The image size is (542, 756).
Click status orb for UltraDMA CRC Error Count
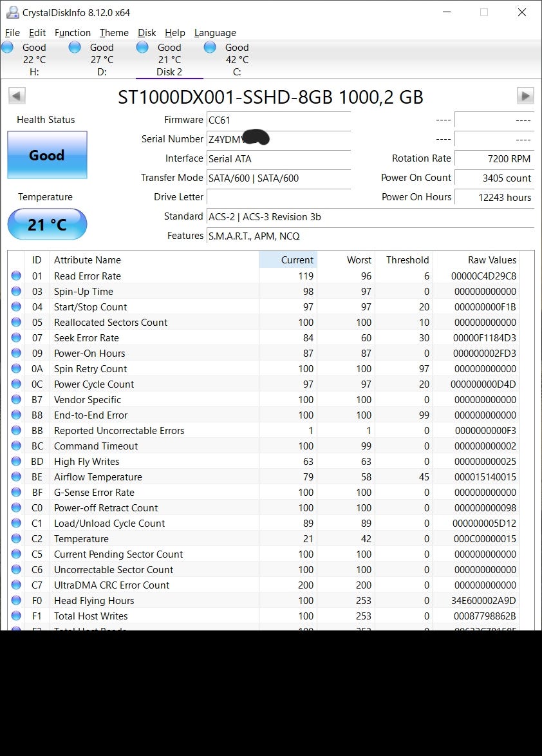[16, 584]
